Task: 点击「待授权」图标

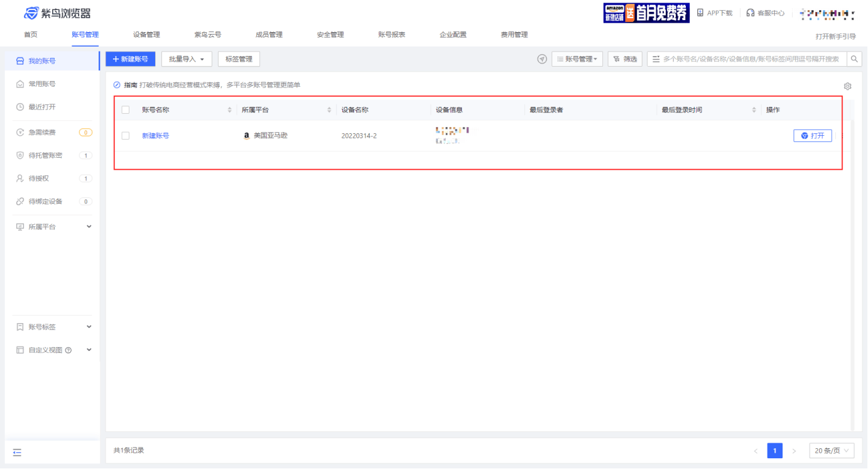Action: pos(19,178)
